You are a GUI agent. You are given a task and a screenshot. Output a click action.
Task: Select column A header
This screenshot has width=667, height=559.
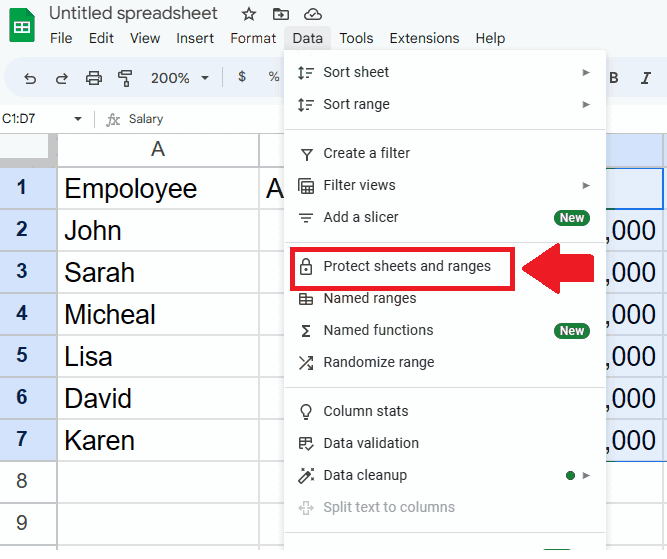[x=158, y=150]
